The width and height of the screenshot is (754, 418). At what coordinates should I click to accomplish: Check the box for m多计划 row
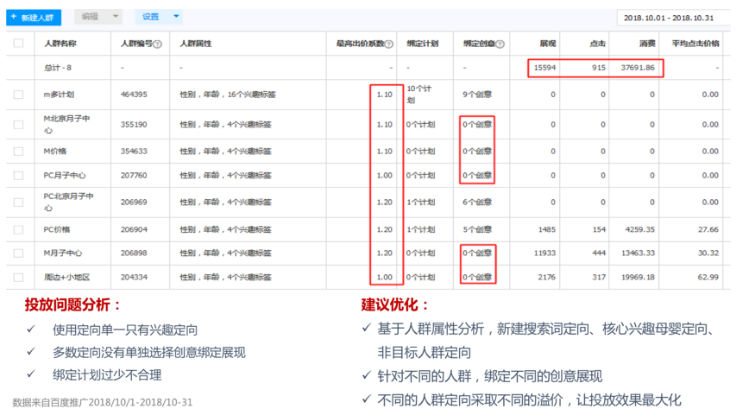[x=19, y=94]
